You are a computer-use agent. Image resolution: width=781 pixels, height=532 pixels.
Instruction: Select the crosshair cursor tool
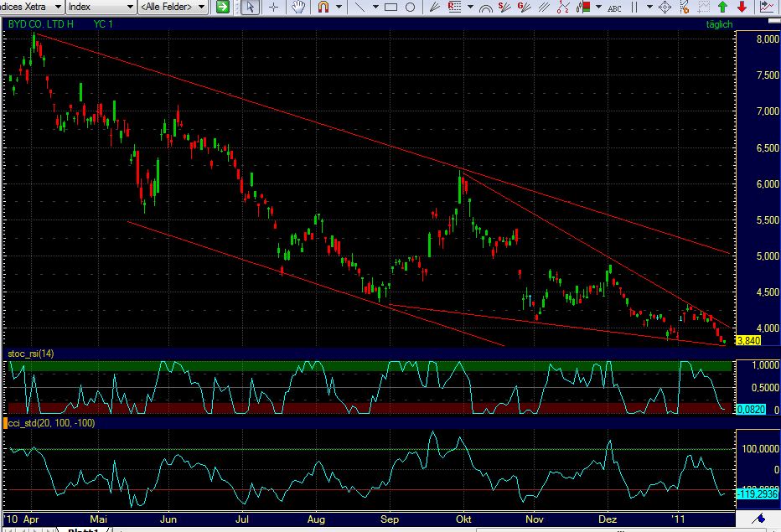point(274,8)
